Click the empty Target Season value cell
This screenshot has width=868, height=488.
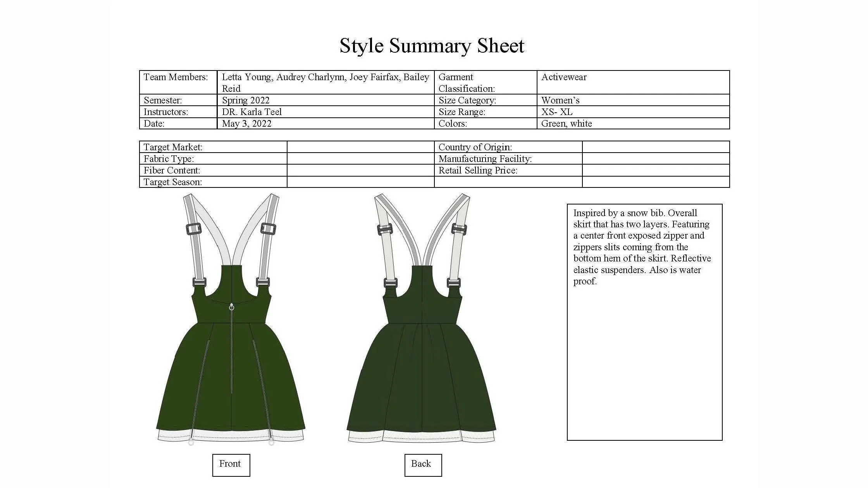360,182
